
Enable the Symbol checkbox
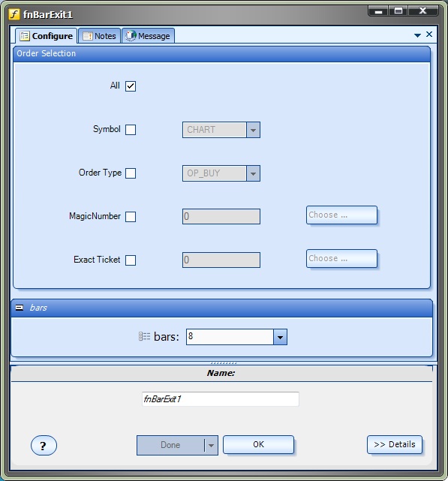click(x=131, y=130)
